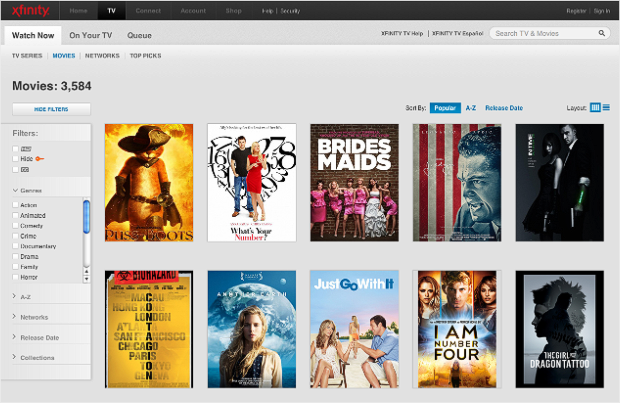Screen dimensions: 620x403
Task: Go to the TV Series section
Action: (27, 56)
